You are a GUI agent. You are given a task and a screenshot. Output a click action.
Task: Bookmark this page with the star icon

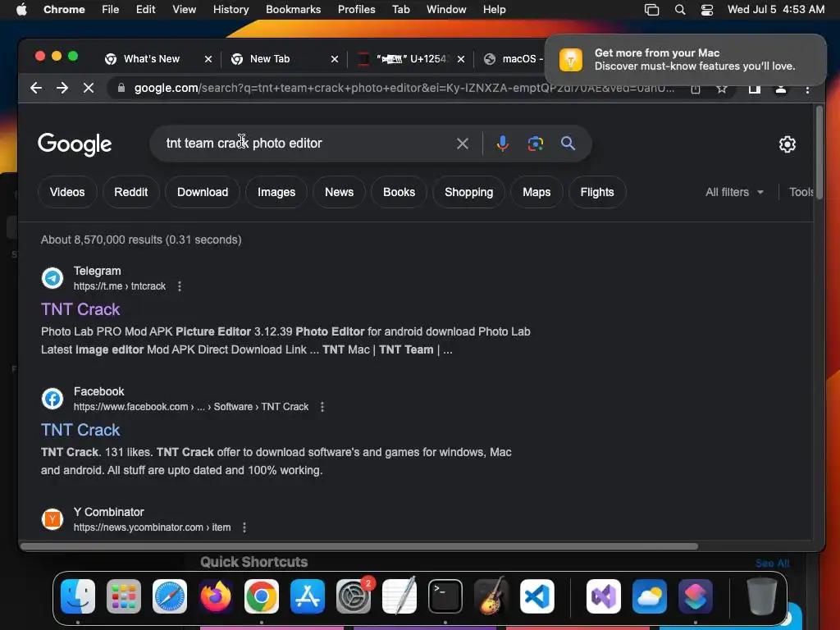(722, 89)
